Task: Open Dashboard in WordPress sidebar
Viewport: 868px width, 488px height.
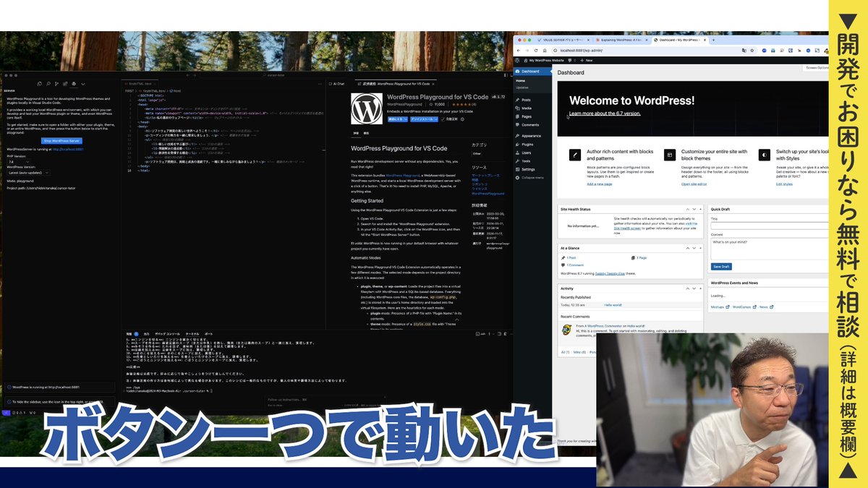Action: pos(533,71)
